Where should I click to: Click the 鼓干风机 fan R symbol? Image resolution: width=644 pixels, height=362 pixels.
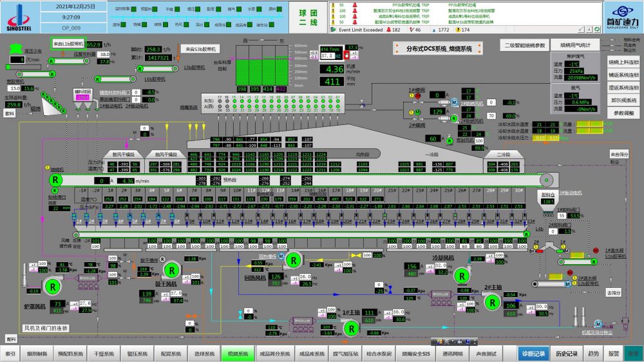coord(172,270)
